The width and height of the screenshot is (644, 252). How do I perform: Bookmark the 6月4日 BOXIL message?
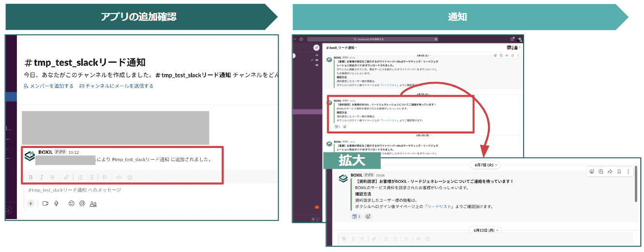pyautogui.click(x=512, y=56)
